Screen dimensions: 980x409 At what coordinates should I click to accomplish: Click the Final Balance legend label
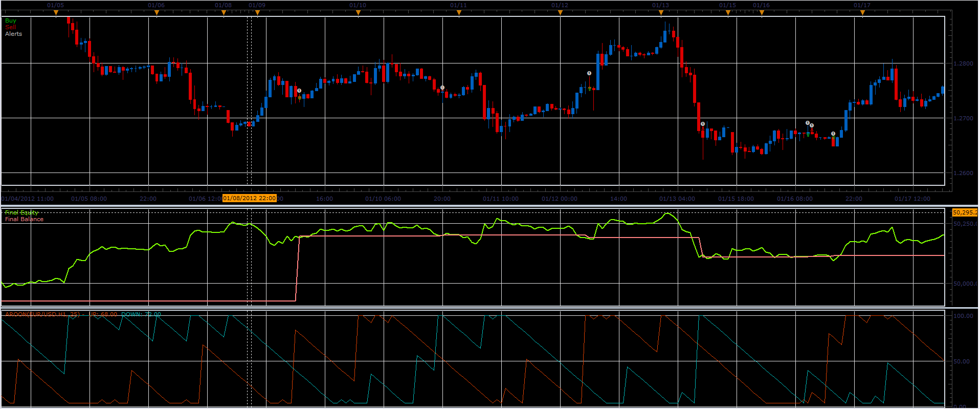[24, 219]
